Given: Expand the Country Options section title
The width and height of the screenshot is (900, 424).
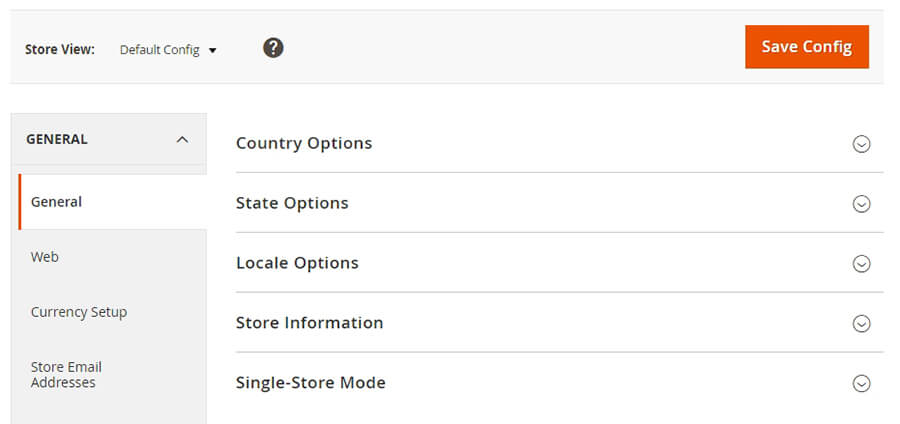Looking at the screenshot, I should [x=304, y=143].
